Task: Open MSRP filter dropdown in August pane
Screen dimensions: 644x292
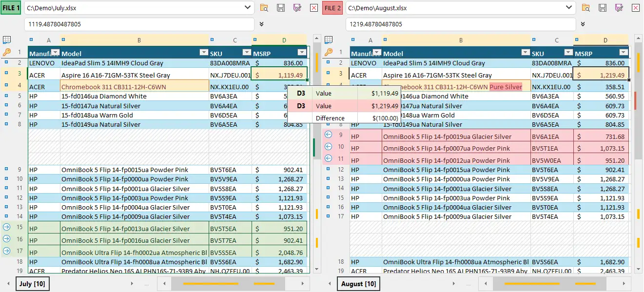Action: 623,53
